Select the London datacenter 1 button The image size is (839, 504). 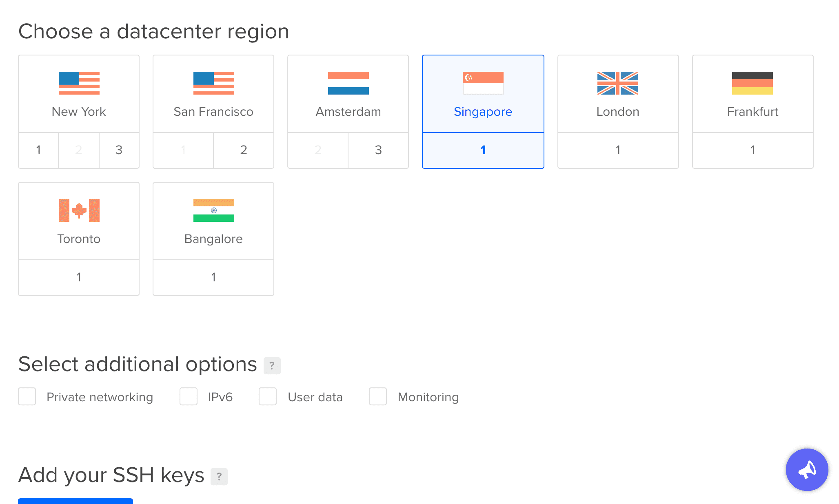click(x=618, y=150)
